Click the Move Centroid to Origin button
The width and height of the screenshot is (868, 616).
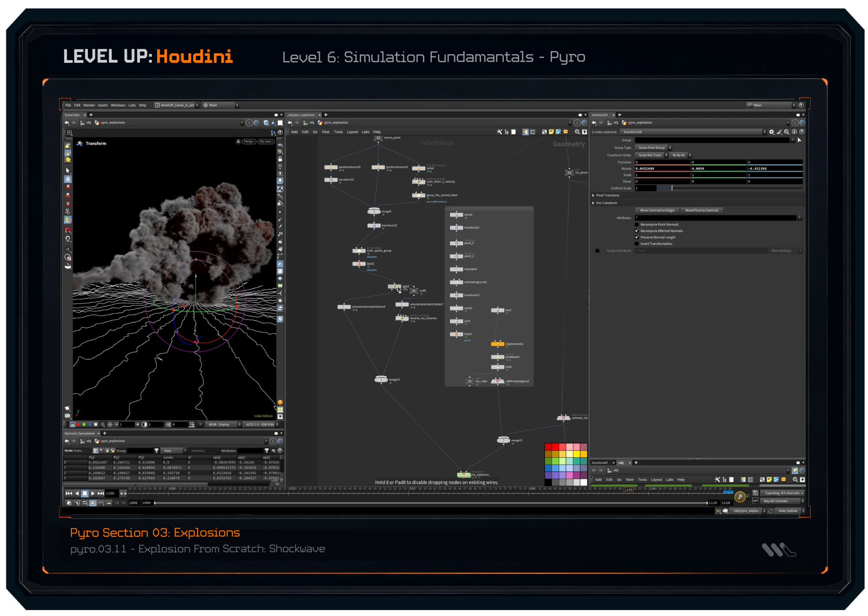[657, 210]
